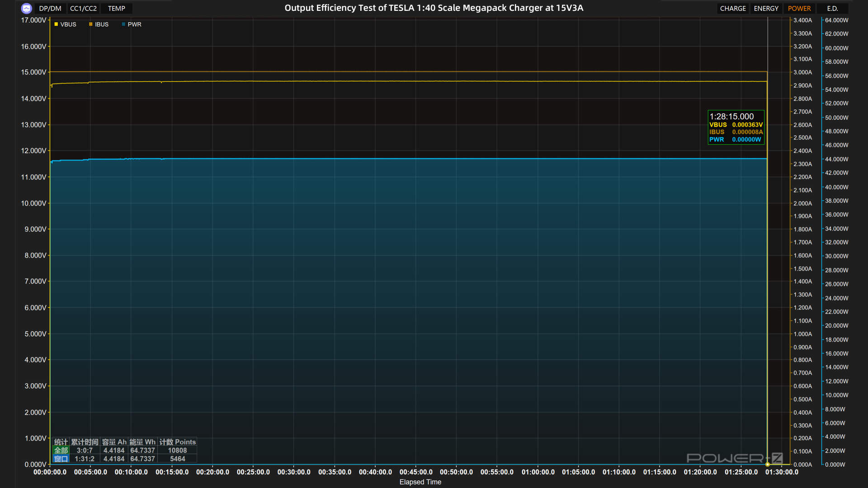The image size is (868, 488).
Task: Click the 统计 statistics table header
Action: click(x=61, y=442)
